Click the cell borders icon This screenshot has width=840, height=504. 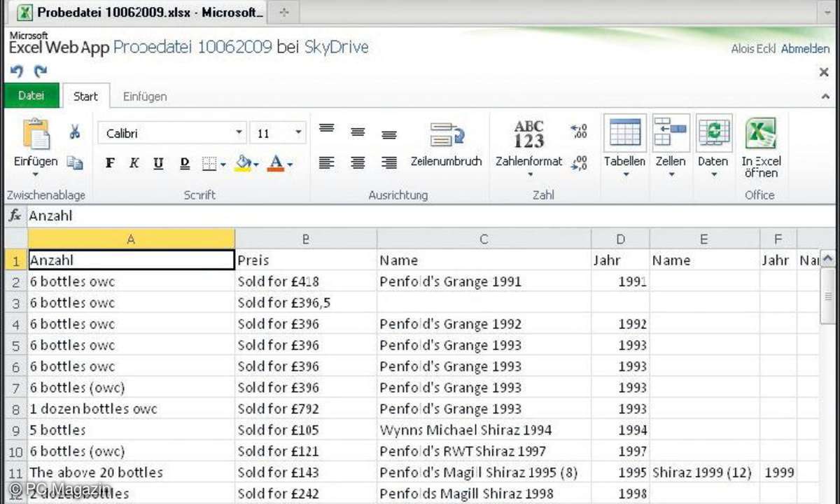209,164
